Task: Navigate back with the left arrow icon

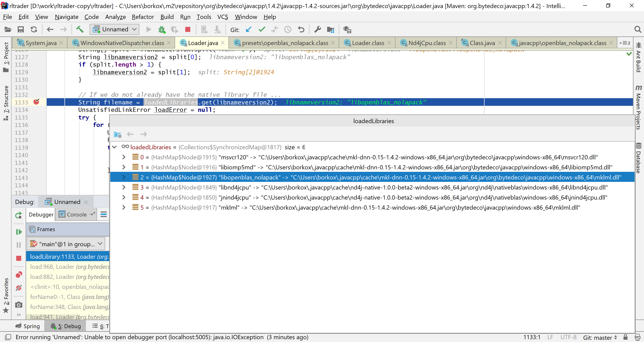Action: pyautogui.click(x=50, y=30)
